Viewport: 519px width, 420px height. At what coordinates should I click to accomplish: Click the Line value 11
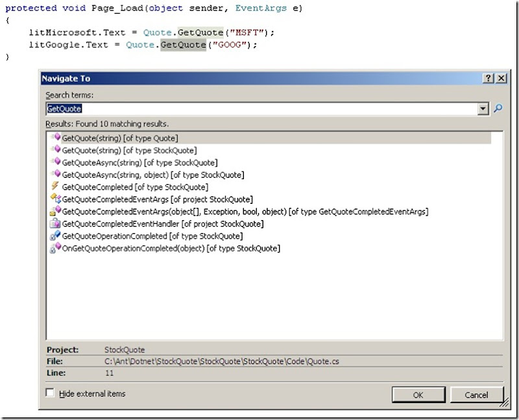click(x=109, y=373)
